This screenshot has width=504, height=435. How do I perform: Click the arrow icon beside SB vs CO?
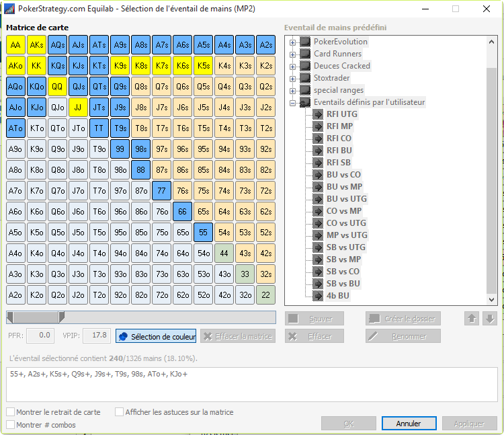(318, 272)
